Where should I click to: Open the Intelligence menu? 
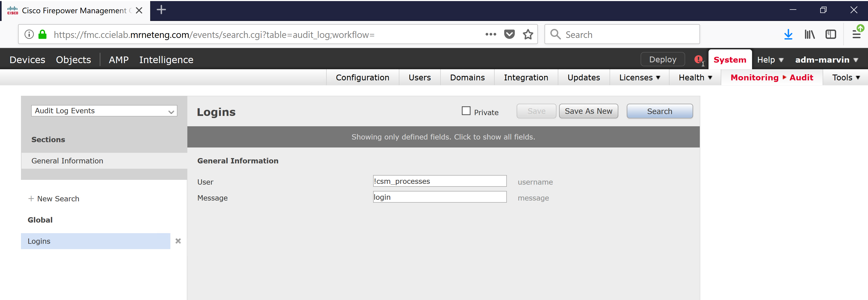pos(166,60)
